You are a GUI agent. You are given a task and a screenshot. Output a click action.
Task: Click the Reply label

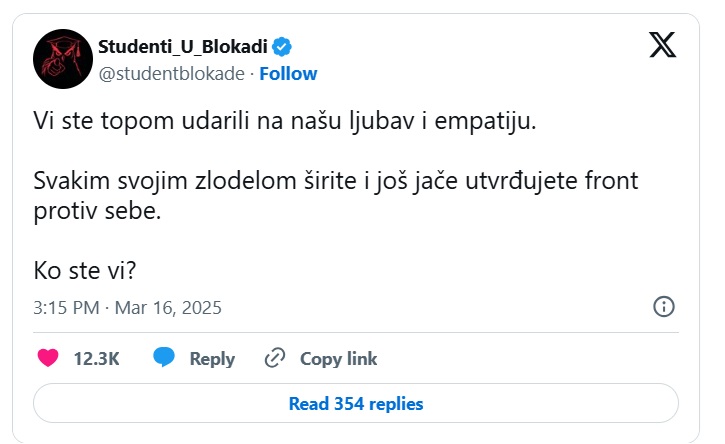point(212,359)
